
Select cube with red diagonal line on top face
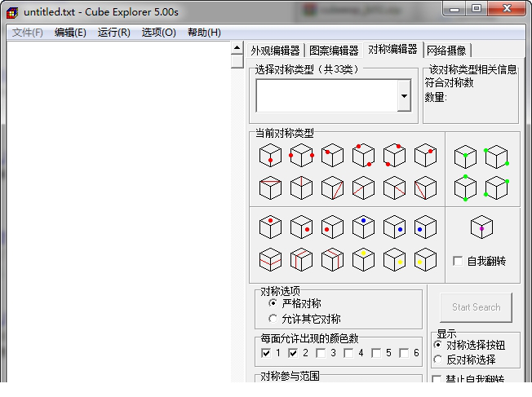click(270, 187)
